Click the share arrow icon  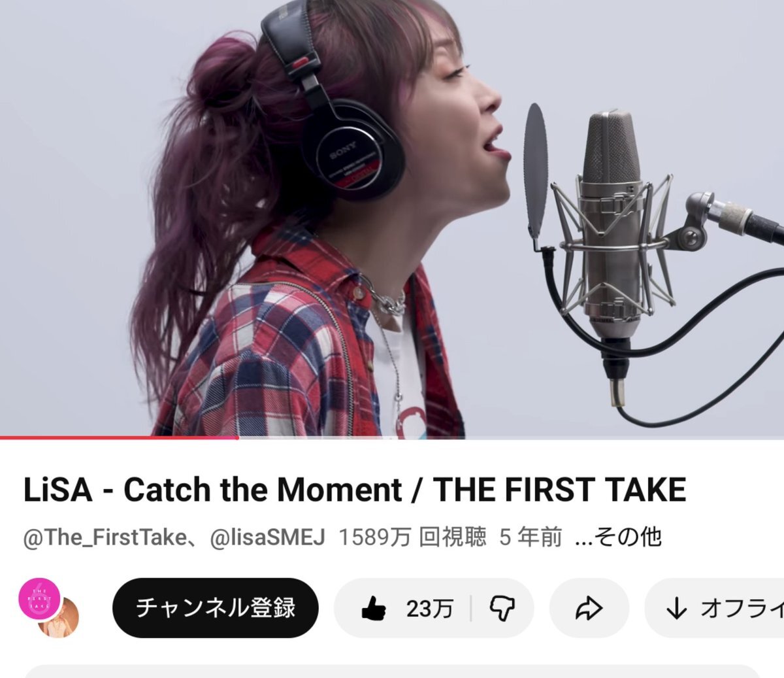point(589,609)
